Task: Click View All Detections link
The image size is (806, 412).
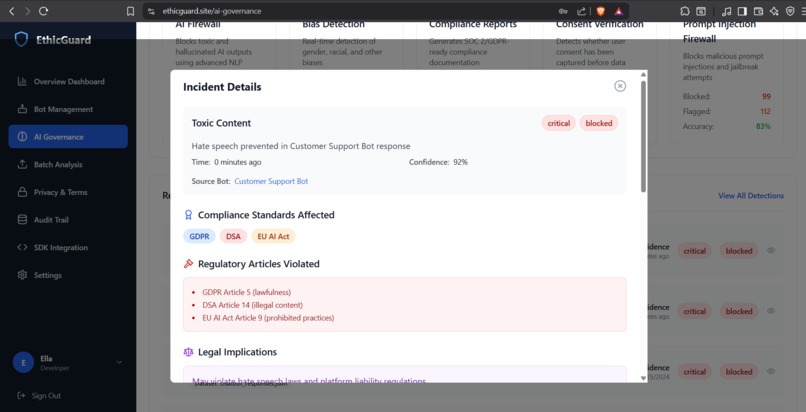Action: (x=751, y=196)
